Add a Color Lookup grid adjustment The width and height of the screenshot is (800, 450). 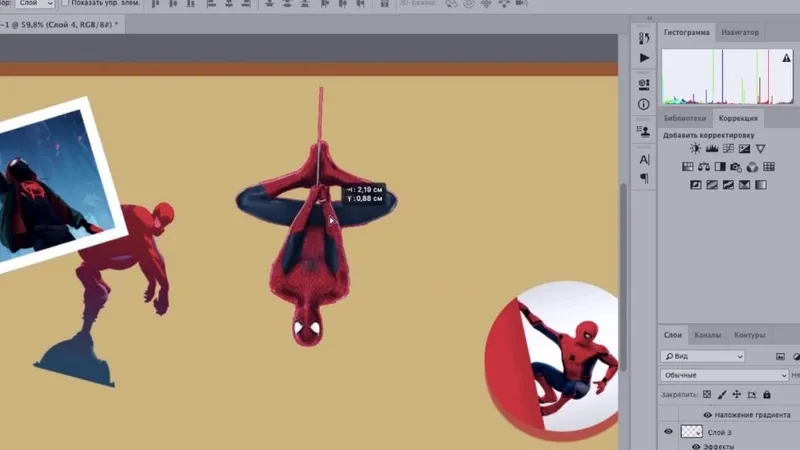click(x=769, y=167)
